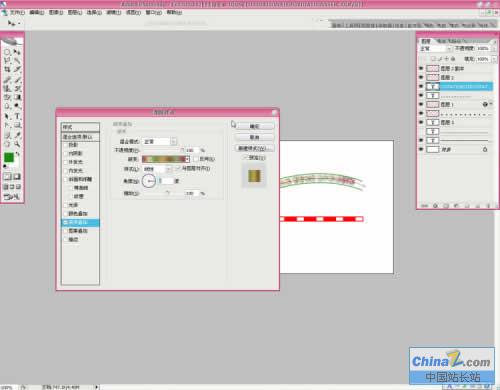Screen dimensions: 500x390
Task: Click 新建样式 (New Style) button
Action: (255, 148)
